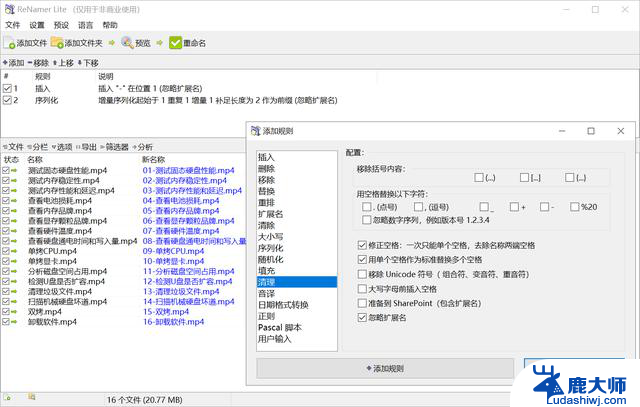This screenshot has height=407, width=640.
Task: Click the green 重命名 (Rename) checkmark icon
Action: [175, 42]
